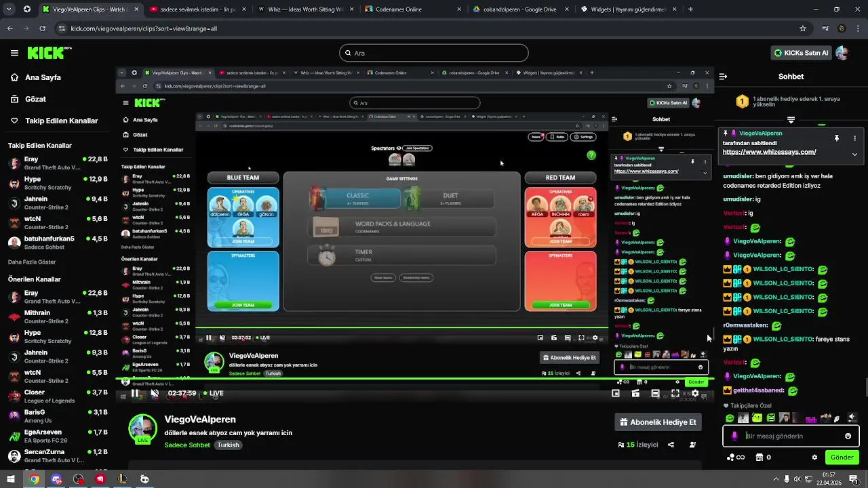Open the Kick shop icon with 0

click(764, 457)
